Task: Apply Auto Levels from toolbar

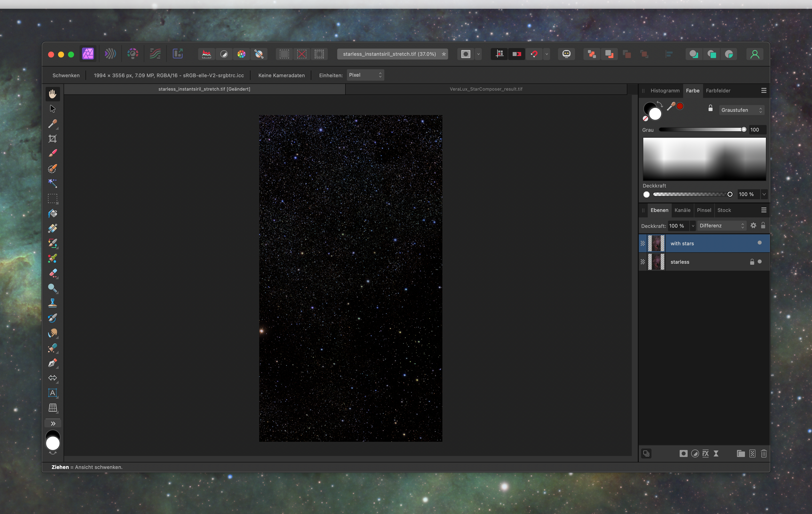Action: pos(206,54)
